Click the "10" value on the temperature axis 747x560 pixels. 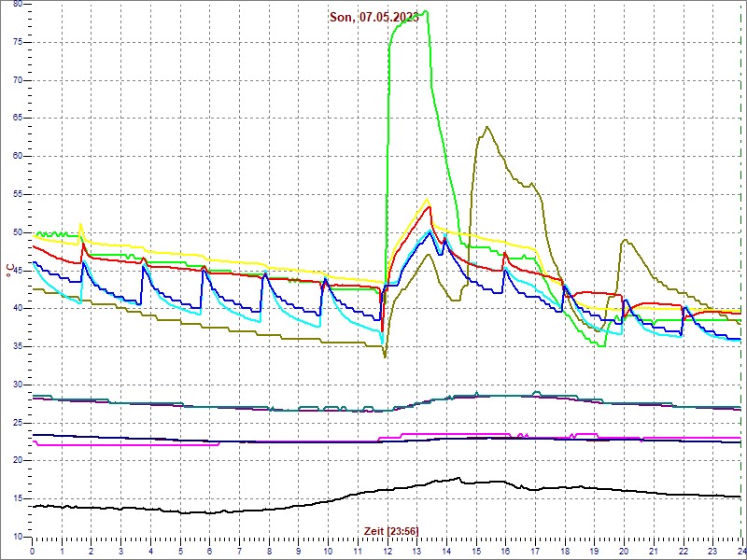click(x=16, y=537)
